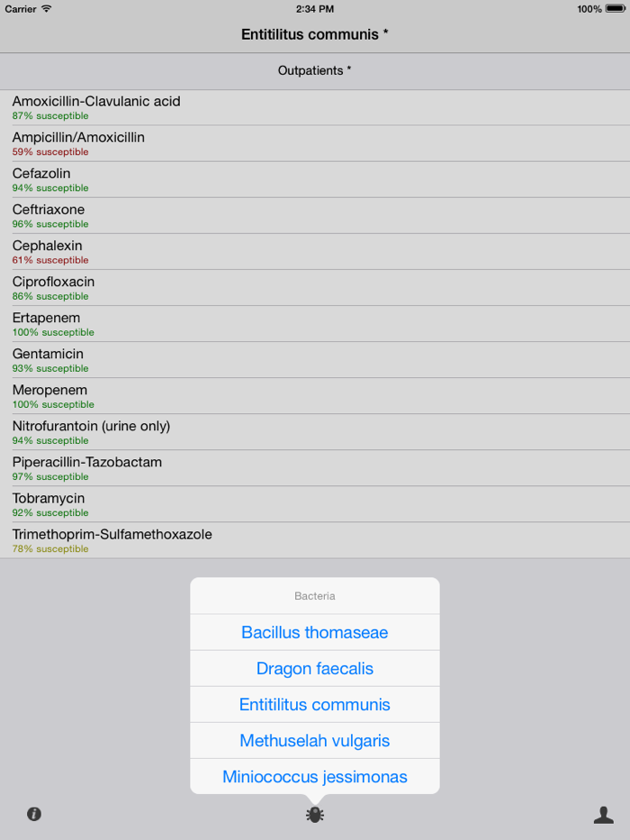Tap the info icon in bottom toolbar
The image size is (630, 840).
34,814
